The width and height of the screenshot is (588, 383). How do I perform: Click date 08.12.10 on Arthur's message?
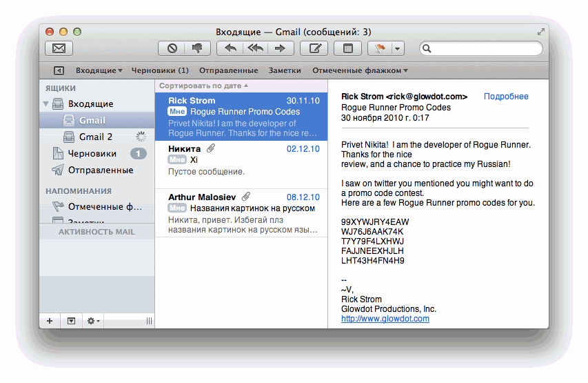pyautogui.click(x=303, y=197)
